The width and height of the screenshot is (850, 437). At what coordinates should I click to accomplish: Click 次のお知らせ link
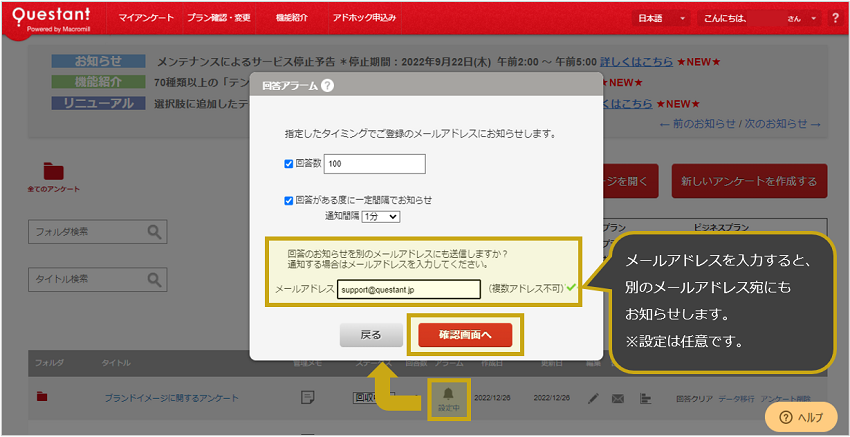781,124
